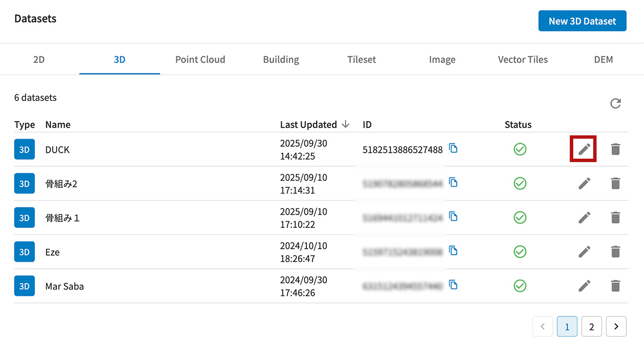Viewport: 644px width, 348px height.
Task: Switch to the Point Cloud tab
Action: pos(200,60)
